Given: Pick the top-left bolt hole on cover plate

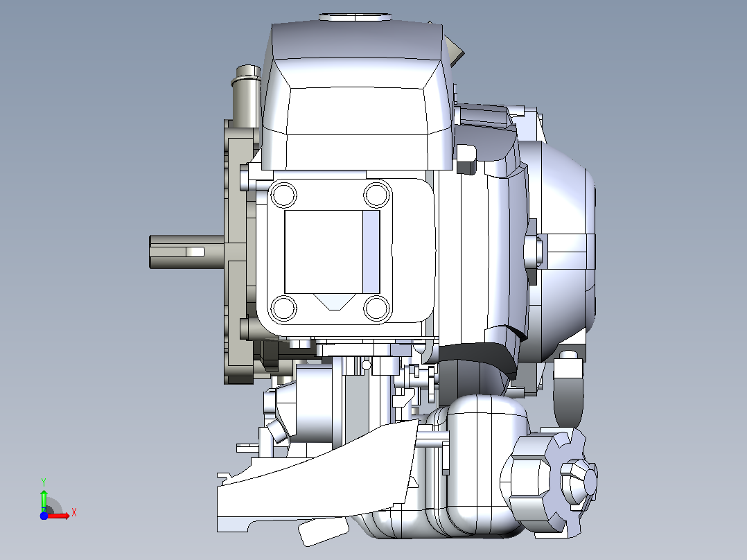Looking at the screenshot, I should (283, 195).
